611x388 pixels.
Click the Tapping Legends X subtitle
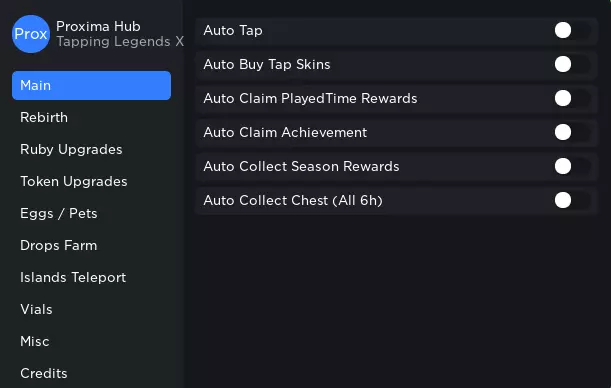(120, 42)
